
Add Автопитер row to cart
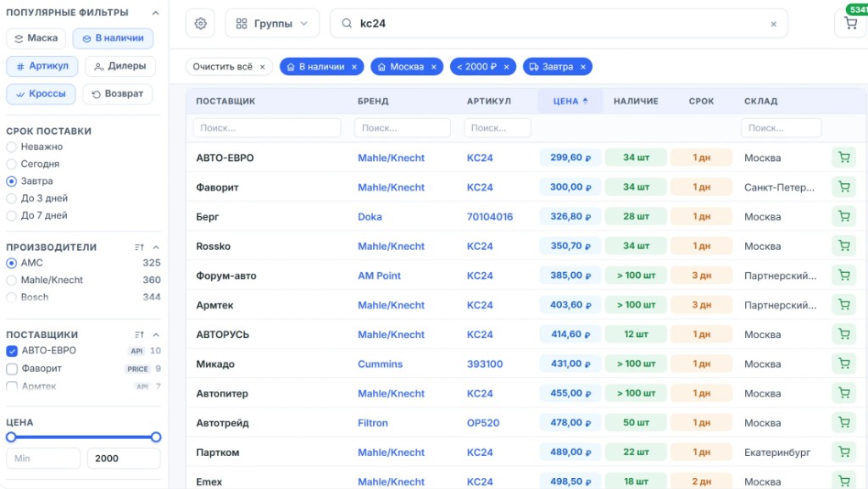(843, 393)
